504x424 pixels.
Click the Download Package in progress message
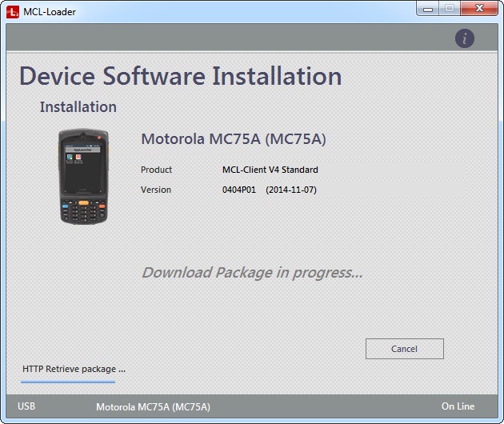coord(252,273)
